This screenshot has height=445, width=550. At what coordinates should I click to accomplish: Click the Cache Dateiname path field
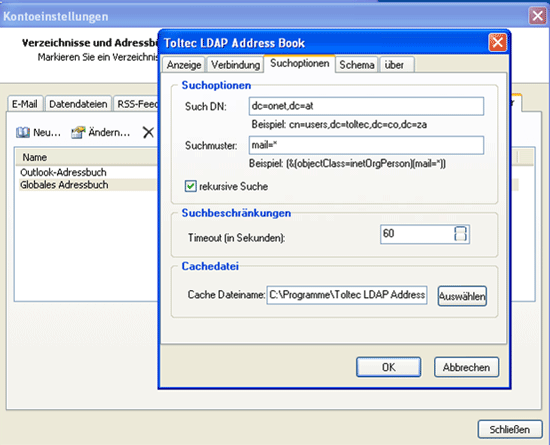click(x=347, y=295)
